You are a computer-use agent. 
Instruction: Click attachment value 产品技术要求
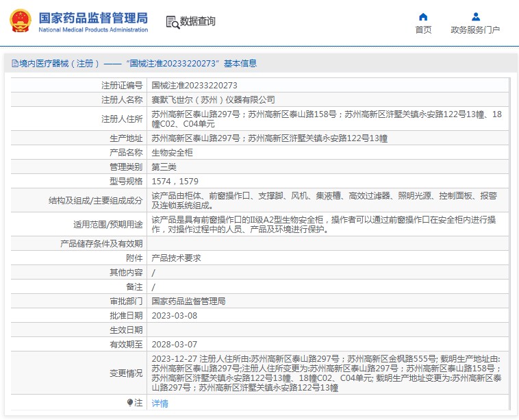(176, 258)
